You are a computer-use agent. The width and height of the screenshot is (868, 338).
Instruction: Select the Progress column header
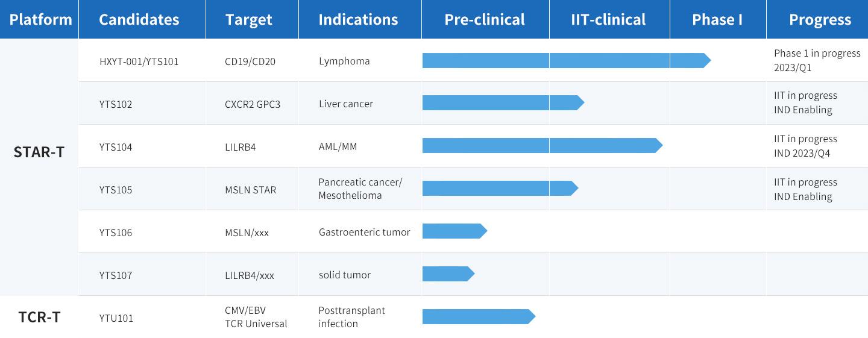pos(820,19)
